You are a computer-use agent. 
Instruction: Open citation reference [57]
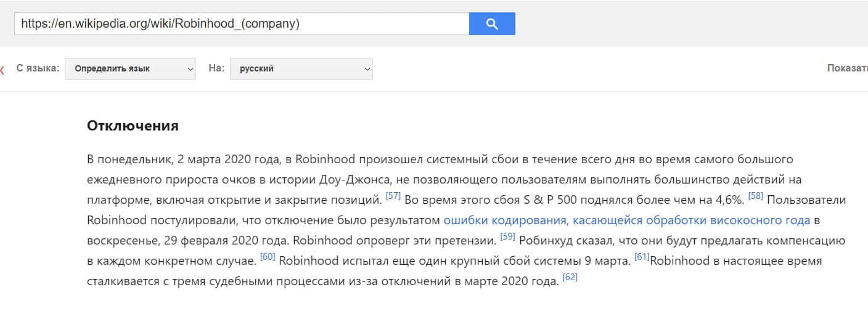393,196
